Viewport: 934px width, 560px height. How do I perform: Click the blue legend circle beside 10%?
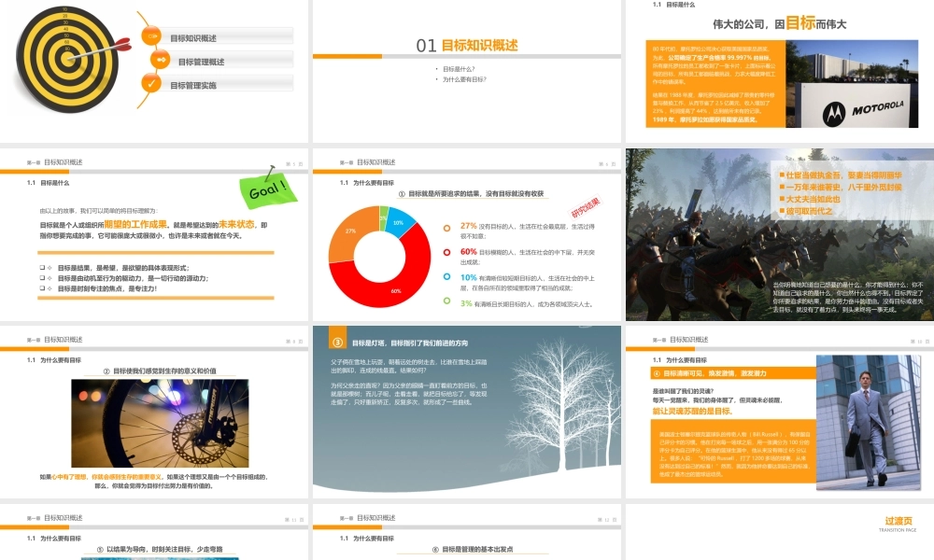click(x=446, y=277)
